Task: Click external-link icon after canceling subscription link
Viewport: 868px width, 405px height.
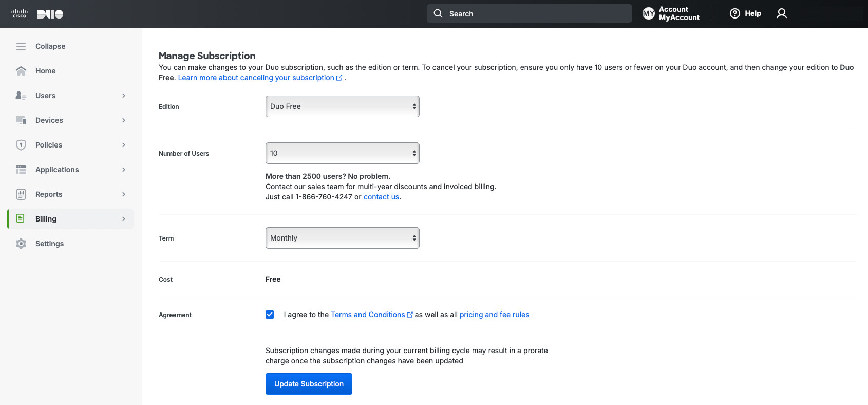Action: (339, 78)
